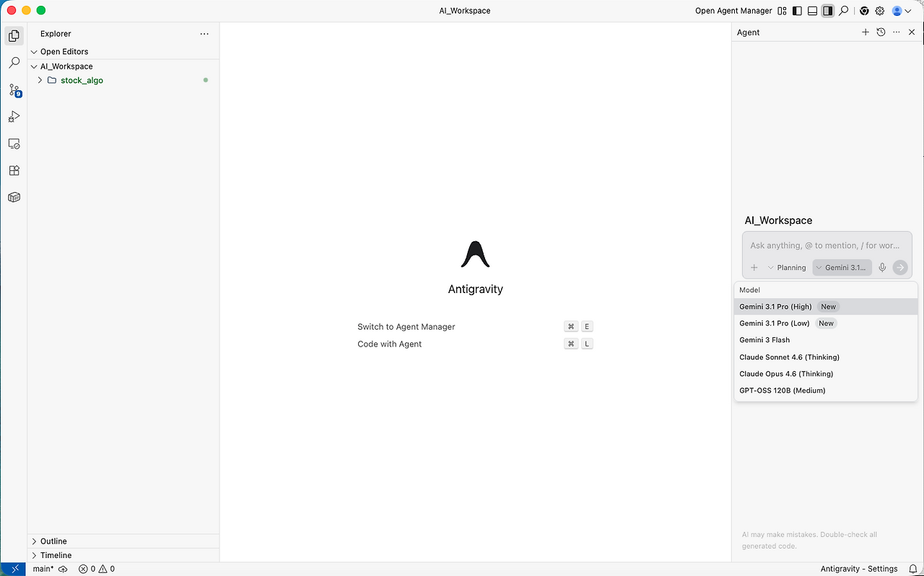Open Source Control with 9 pending changes
Image resolution: width=924 pixels, height=576 pixels.
pos(14,90)
